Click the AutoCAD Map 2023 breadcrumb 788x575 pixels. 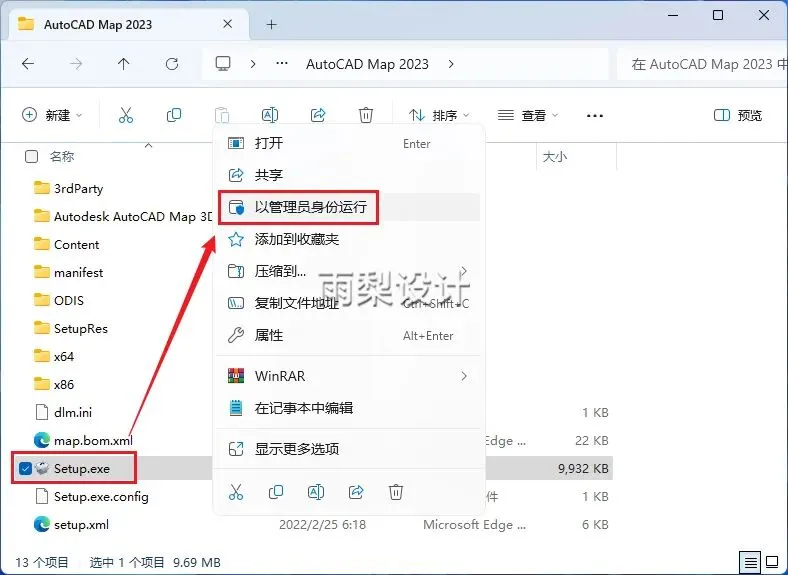coord(367,64)
